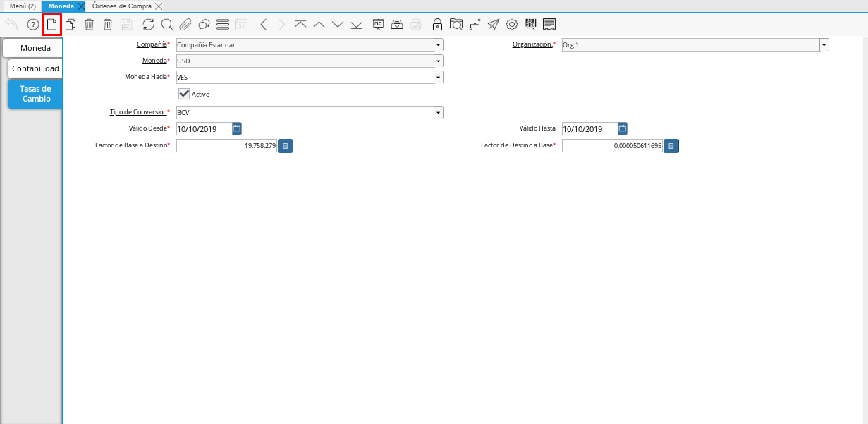The image size is (868, 424).
Task: Click the Válido Hasta date field
Action: click(589, 129)
